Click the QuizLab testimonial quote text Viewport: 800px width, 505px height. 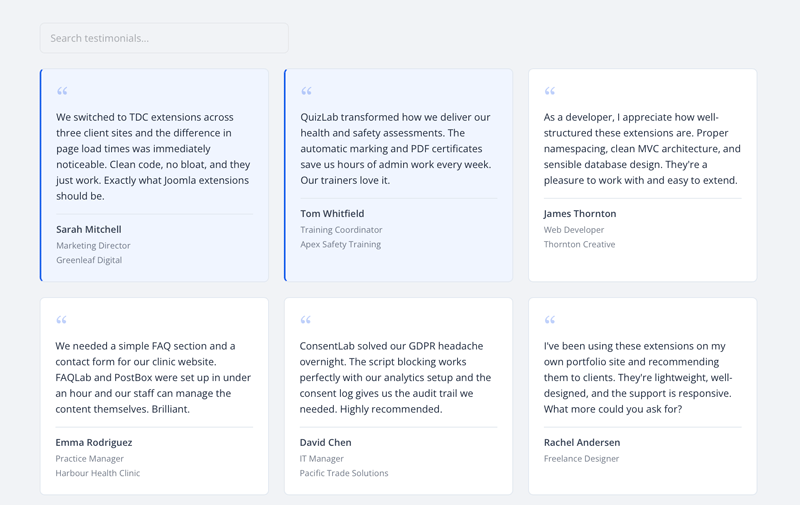pos(396,148)
